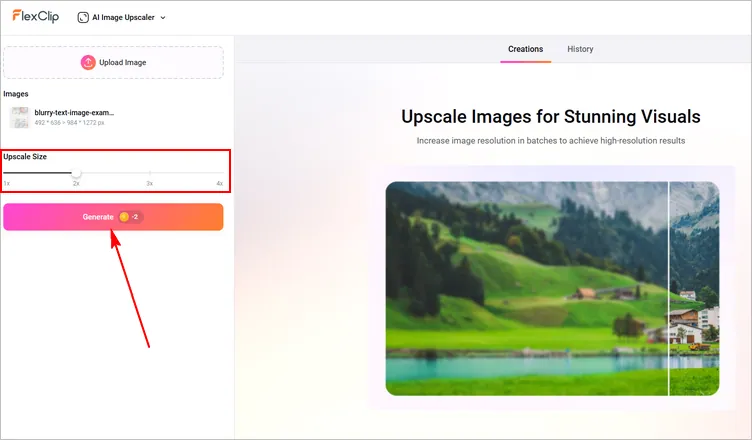Click the blurry-text-image-exam file name
This screenshot has width=752, height=440.
click(x=74, y=113)
